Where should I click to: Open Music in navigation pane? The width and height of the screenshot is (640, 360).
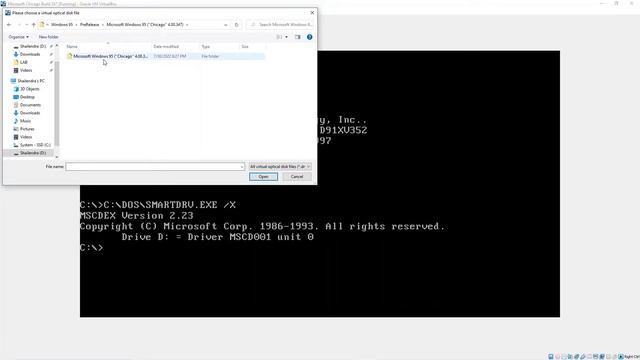[25, 121]
